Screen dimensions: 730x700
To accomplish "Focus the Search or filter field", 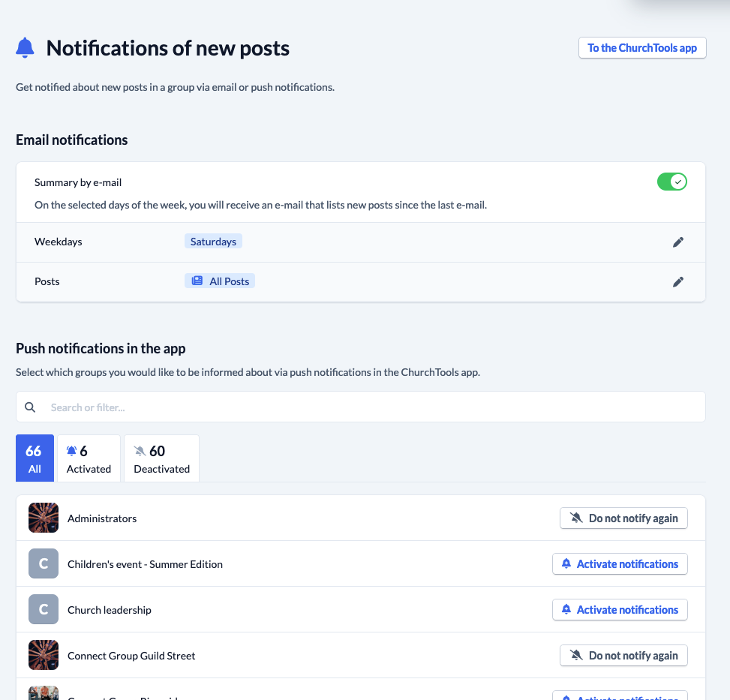I will click(361, 407).
